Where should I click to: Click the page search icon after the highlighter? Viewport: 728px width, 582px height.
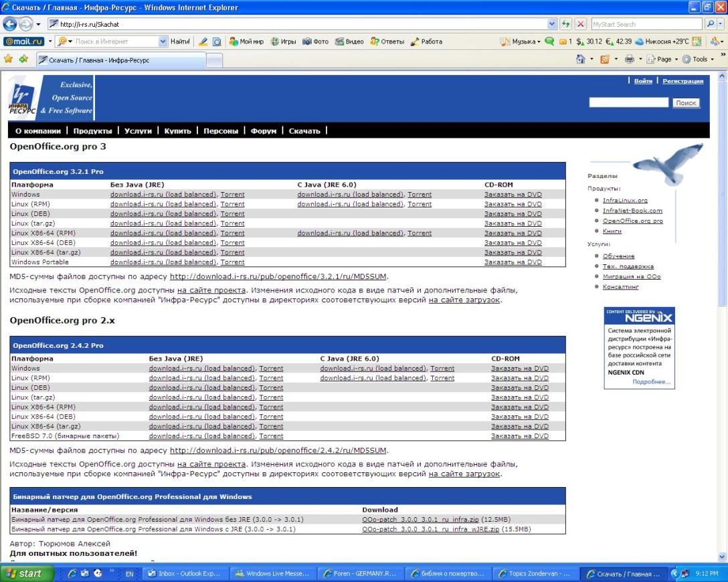coord(217,41)
